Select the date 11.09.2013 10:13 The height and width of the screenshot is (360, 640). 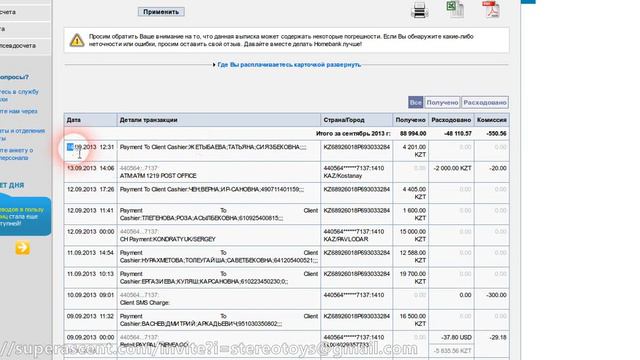pyautogui.click(x=91, y=274)
